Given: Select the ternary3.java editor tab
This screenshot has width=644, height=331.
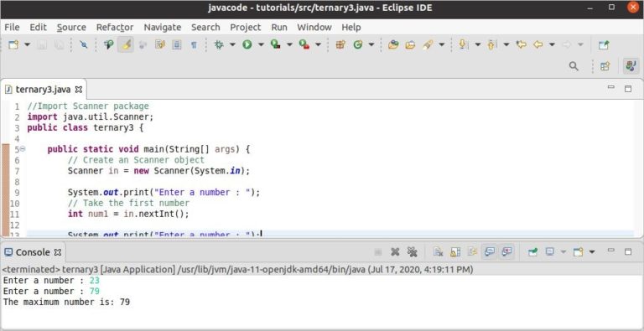Looking at the screenshot, I should pos(43,89).
